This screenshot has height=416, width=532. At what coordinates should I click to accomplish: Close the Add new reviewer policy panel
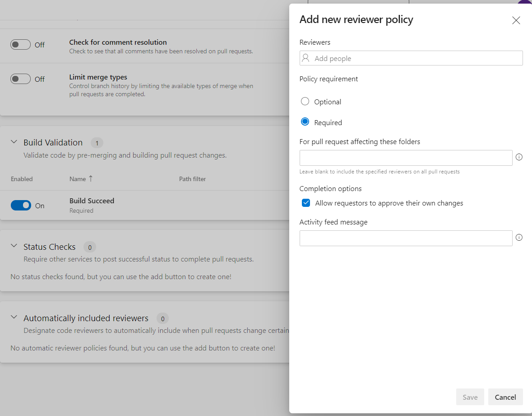pyautogui.click(x=516, y=20)
